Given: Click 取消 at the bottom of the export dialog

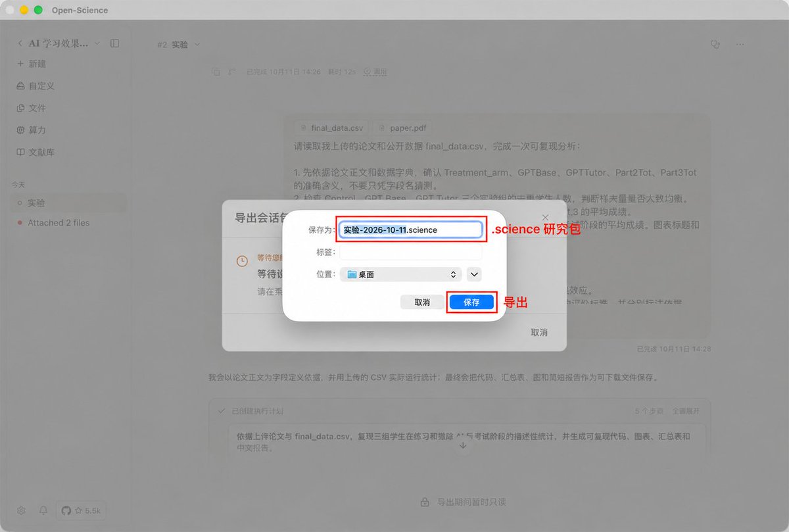Looking at the screenshot, I should pos(539,332).
